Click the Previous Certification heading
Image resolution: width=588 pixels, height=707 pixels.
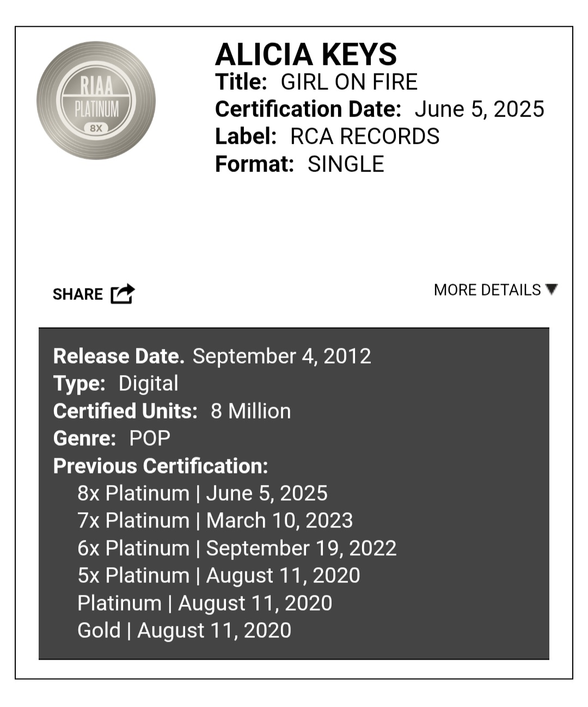click(x=161, y=466)
